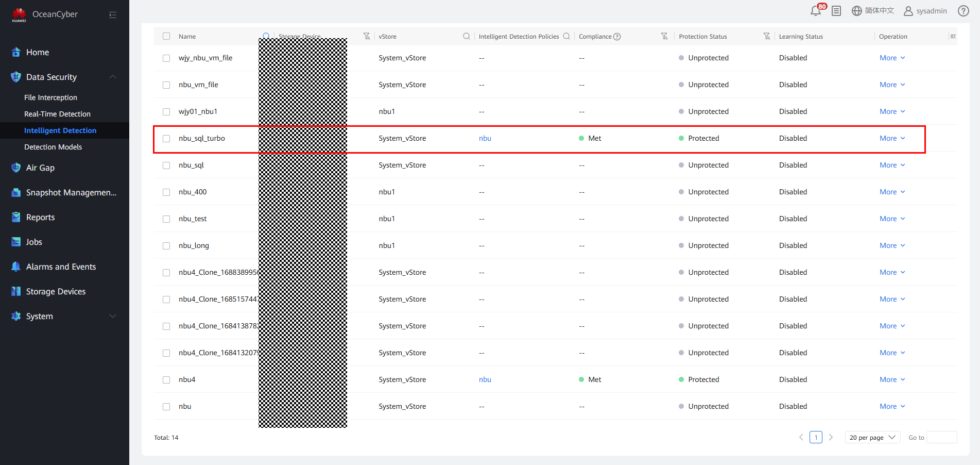The image size is (980, 465).
Task: Click the help question mark icon
Action: (x=963, y=11)
